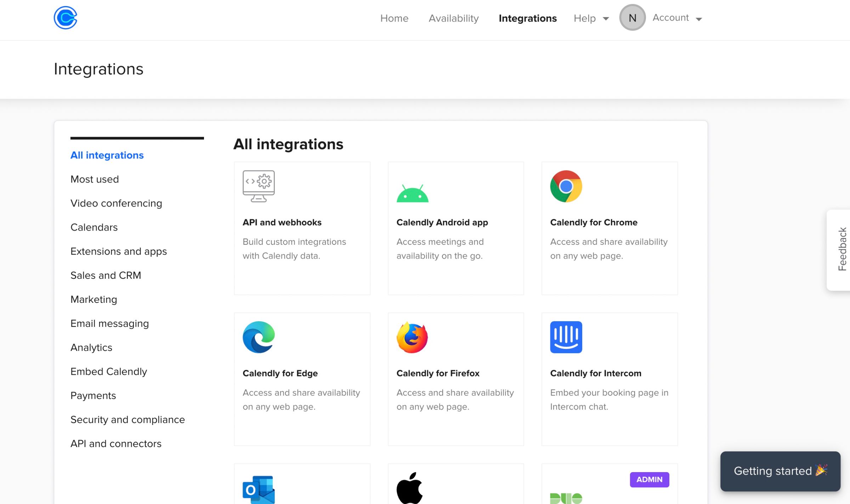Click the API and webhooks monitor icon
The image size is (850, 504).
(x=259, y=186)
